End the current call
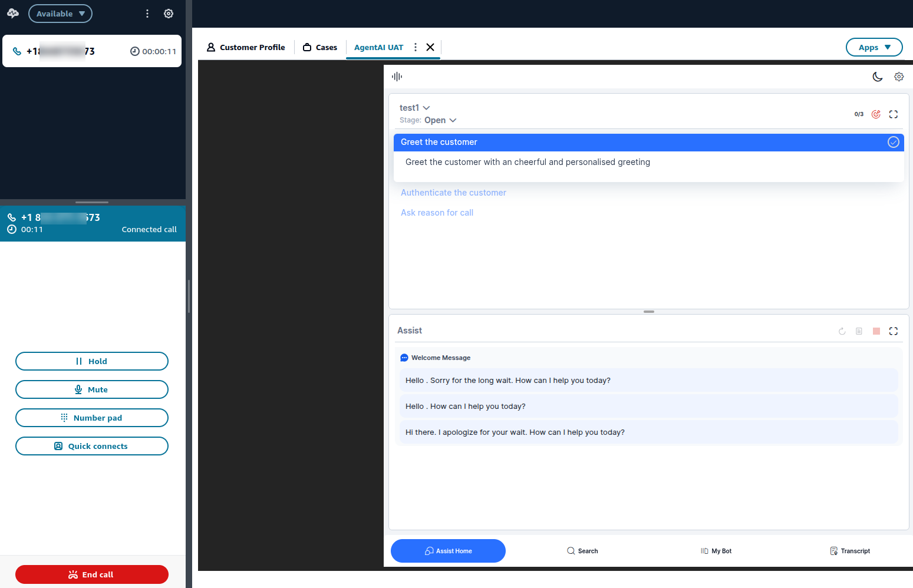The width and height of the screenshot is (913, 588). tap(92, 574)
